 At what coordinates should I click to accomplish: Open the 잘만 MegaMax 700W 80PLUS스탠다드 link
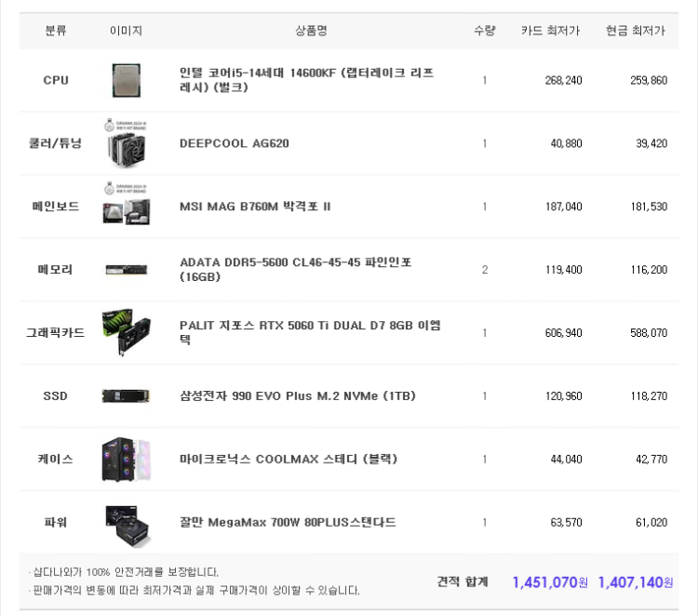coord(288,522)
